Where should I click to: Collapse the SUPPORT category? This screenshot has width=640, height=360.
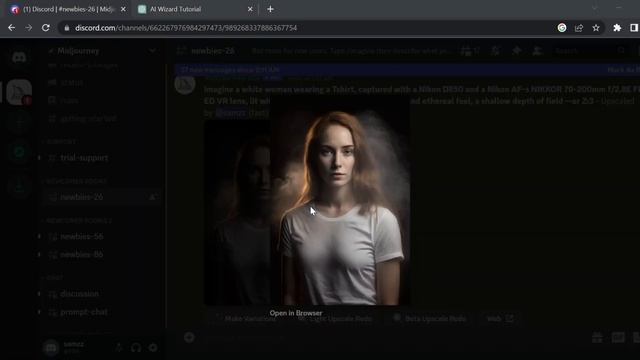click(60, 142)
